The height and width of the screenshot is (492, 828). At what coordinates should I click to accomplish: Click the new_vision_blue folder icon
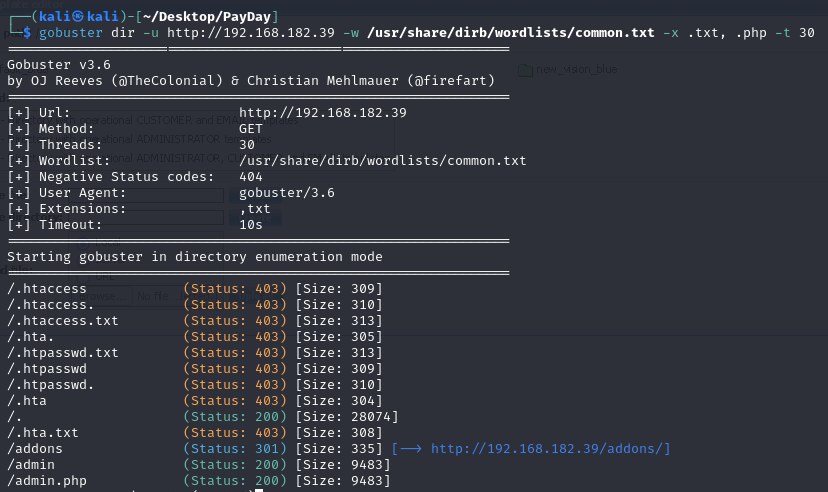[x=526, y=70]
